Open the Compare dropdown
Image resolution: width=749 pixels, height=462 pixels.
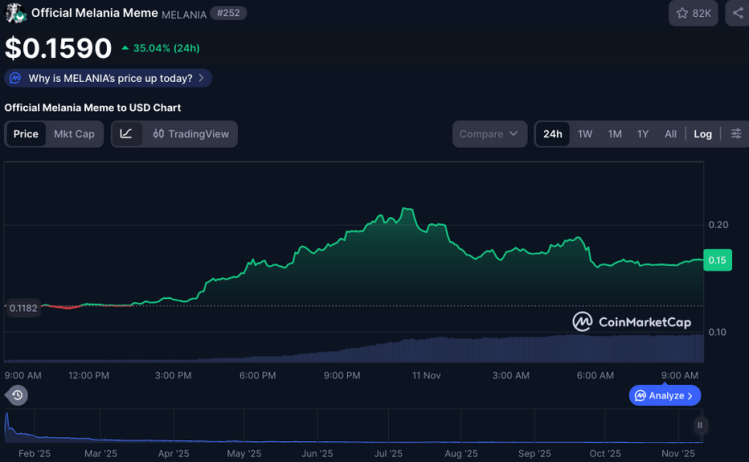(490, 134)
